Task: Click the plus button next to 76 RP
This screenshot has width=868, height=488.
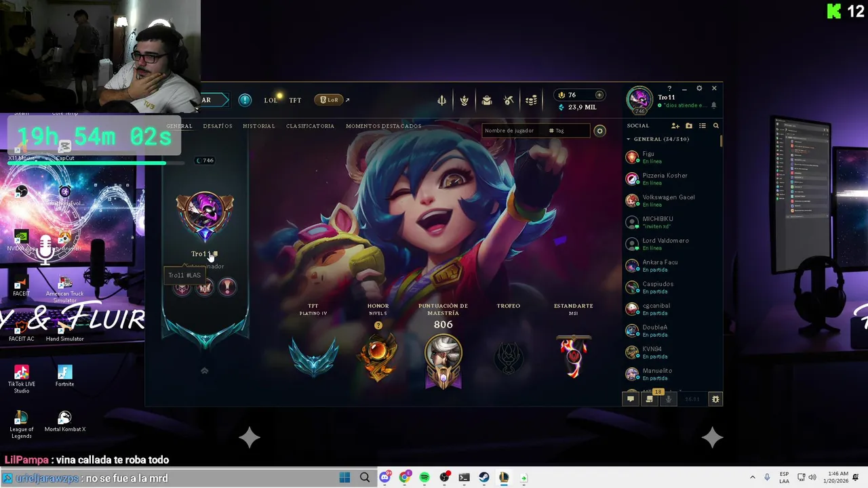Action: [x=599, y=95]
